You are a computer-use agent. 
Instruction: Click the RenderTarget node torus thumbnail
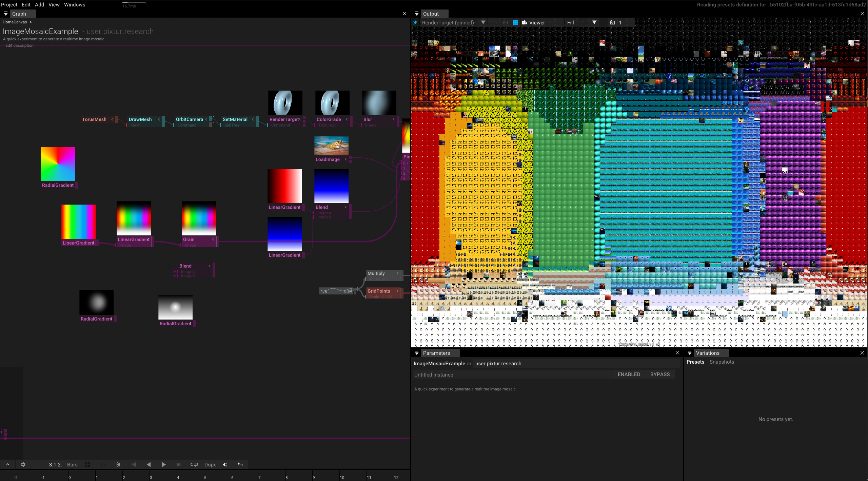(285, 103)
